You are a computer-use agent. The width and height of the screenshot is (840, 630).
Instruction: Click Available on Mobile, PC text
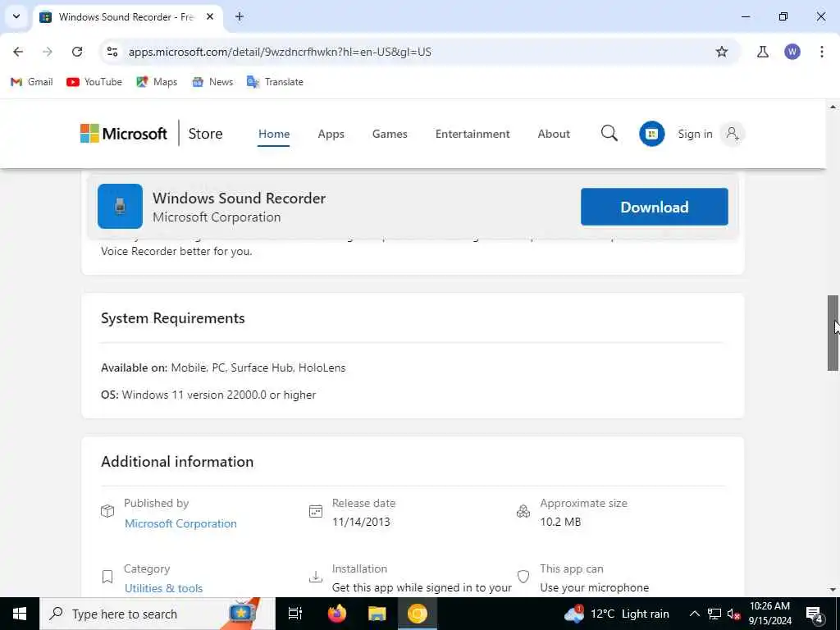(x=223, y=368)
